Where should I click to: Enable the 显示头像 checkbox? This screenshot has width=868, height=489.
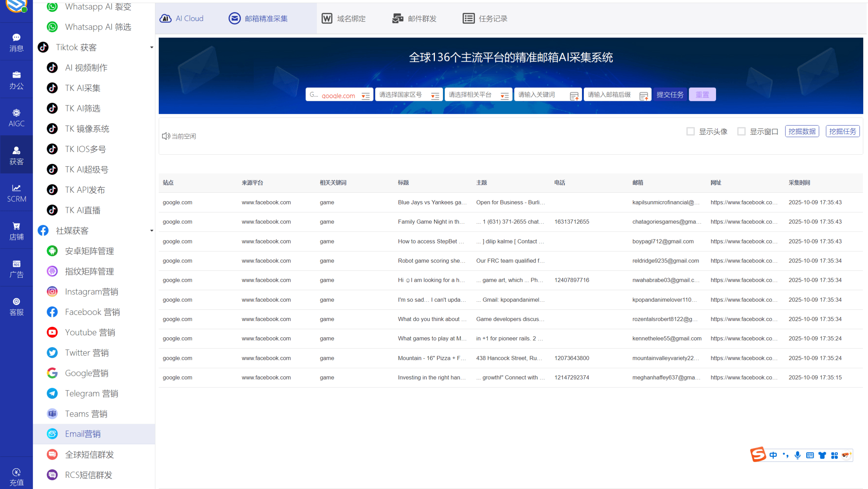pyautogui.click(x=690, y=131)
